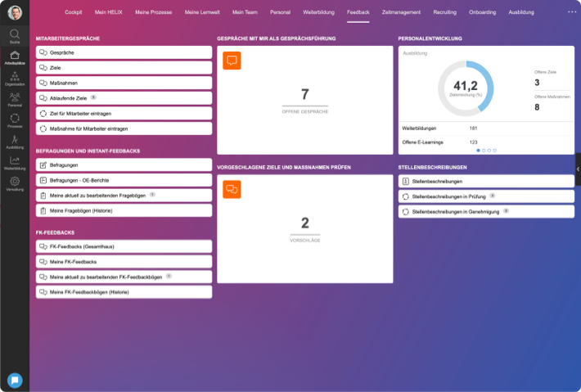Open the Suche search icon in sidebar
This screenshot has width=581, height=392.
pos(15,36)
